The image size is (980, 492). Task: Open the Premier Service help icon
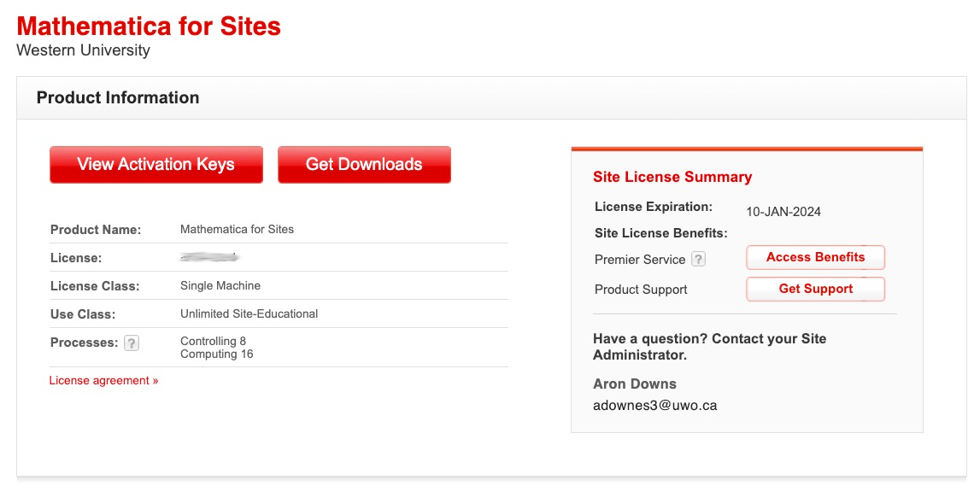(x=698, y=259)
